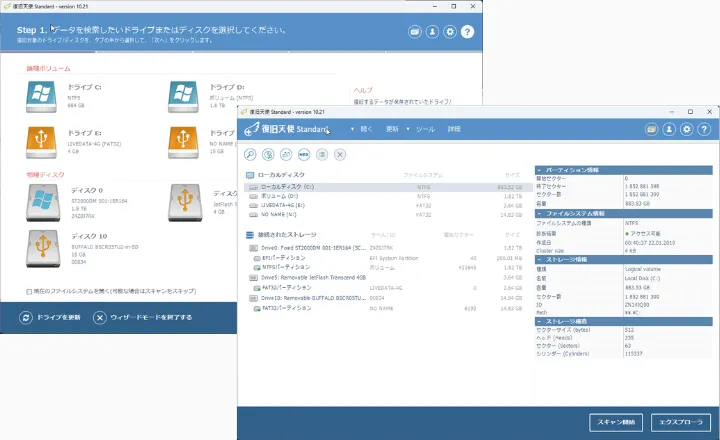Open help question icon in Step 1 wizard
This screenshot has height=440, width=720.
(467, 32)
